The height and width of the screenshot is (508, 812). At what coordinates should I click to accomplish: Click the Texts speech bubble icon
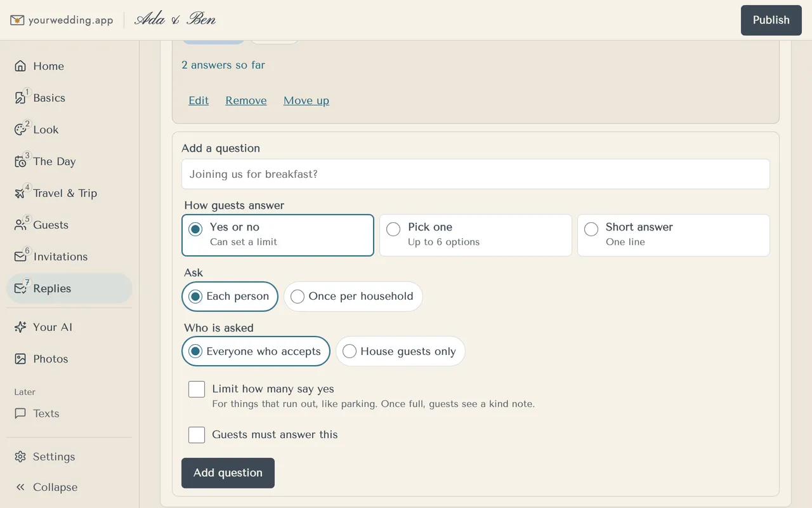tap(20, 413)
